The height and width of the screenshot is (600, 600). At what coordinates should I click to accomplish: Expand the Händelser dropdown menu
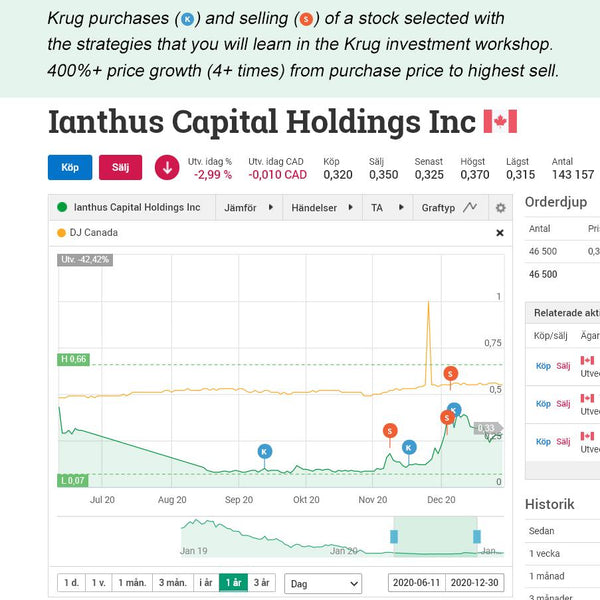tap(322, 207)
